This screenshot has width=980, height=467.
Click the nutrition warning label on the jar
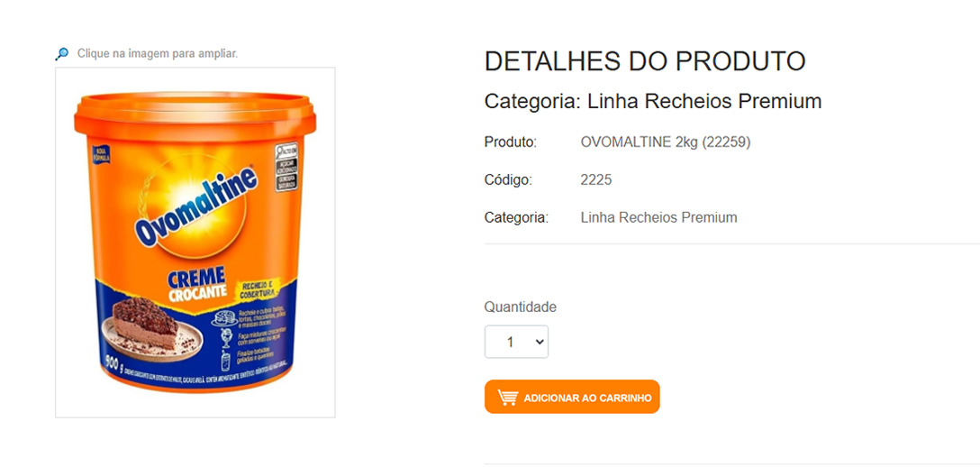click(286, 168)
